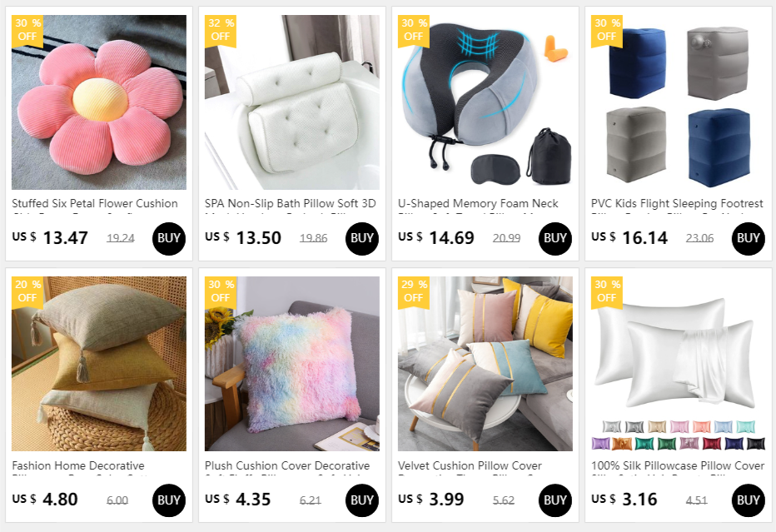Open the Stuffed Six Petal Flower Cushion title
The image size is (776, 532).
point(95,203)
